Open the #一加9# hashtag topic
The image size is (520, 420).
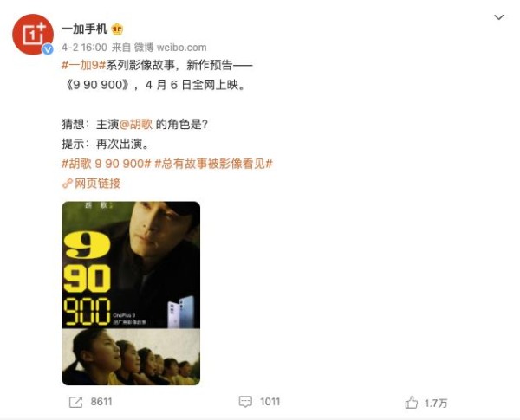(x=83, y=65)
